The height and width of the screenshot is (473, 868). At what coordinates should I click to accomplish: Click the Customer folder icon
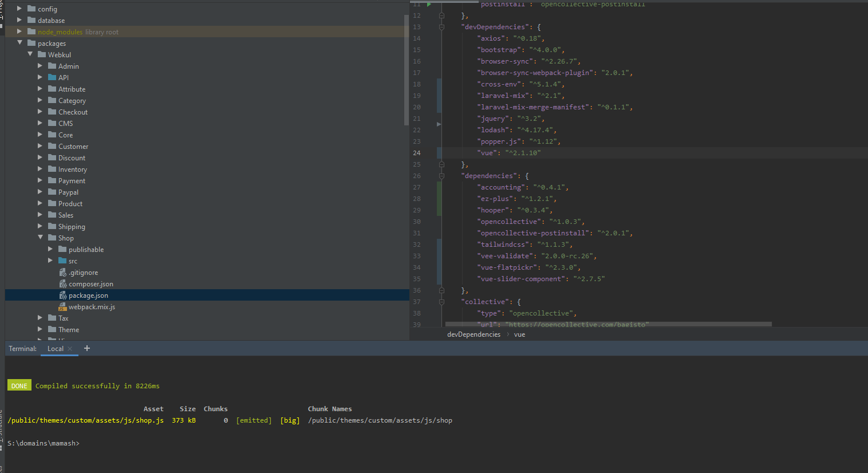coord(52,146)
